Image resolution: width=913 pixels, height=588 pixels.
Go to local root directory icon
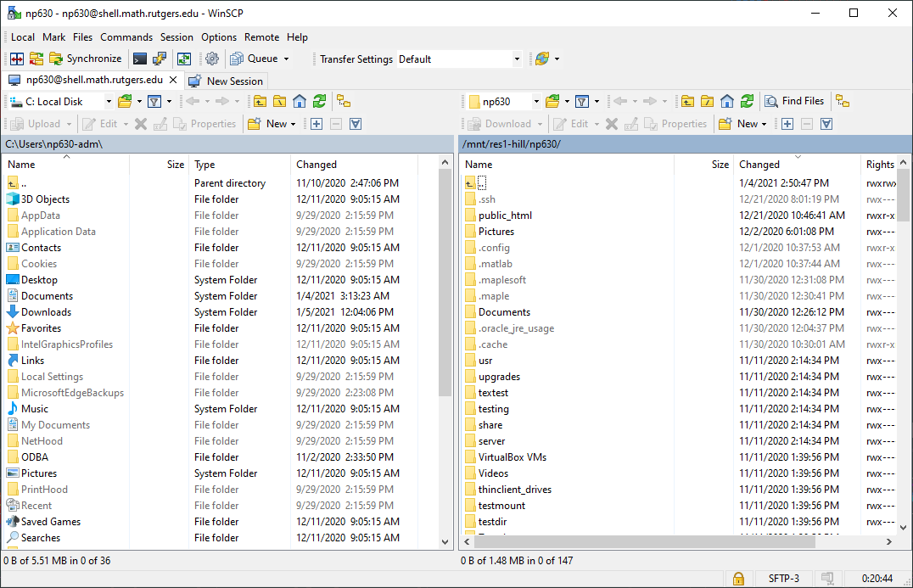tap(279, 102)
